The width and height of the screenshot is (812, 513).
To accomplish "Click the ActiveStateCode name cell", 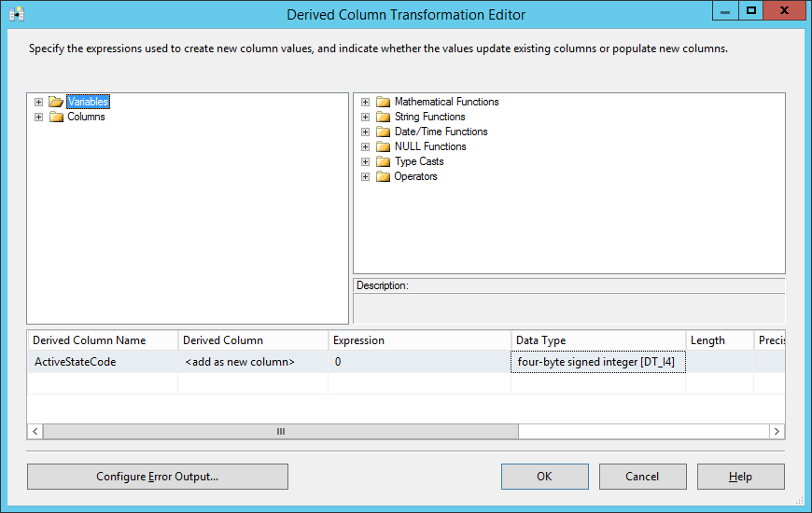I will click(103, 362).
